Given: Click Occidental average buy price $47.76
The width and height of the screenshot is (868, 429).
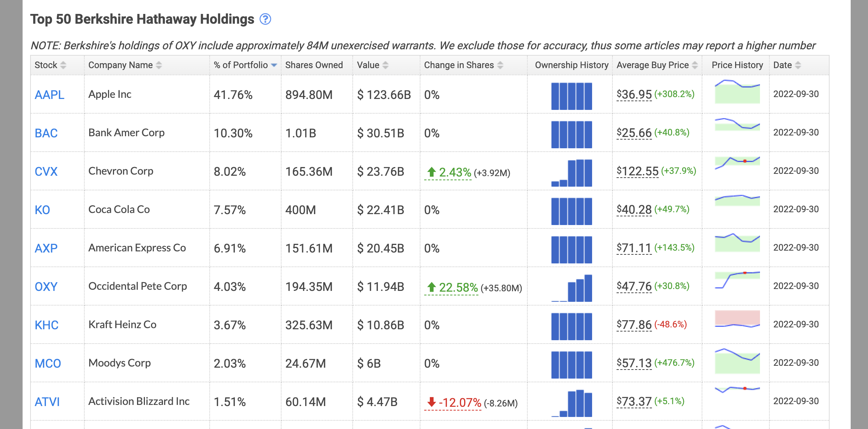Looking at the screenshot, I should point(634,286).
